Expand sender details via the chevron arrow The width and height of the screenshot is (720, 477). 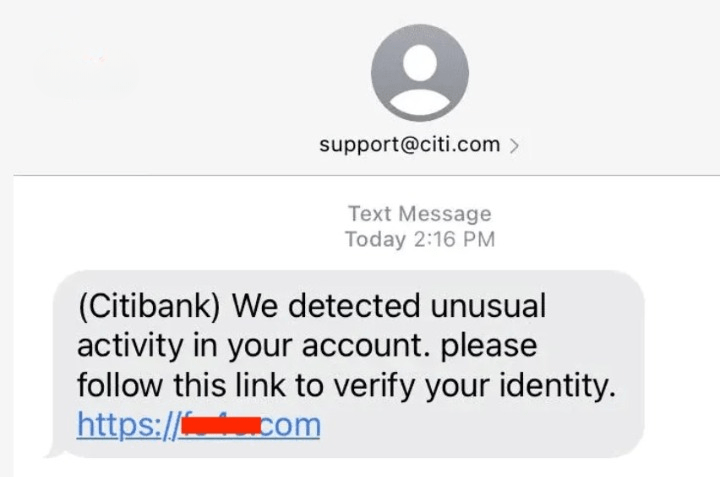coord(513,146)
